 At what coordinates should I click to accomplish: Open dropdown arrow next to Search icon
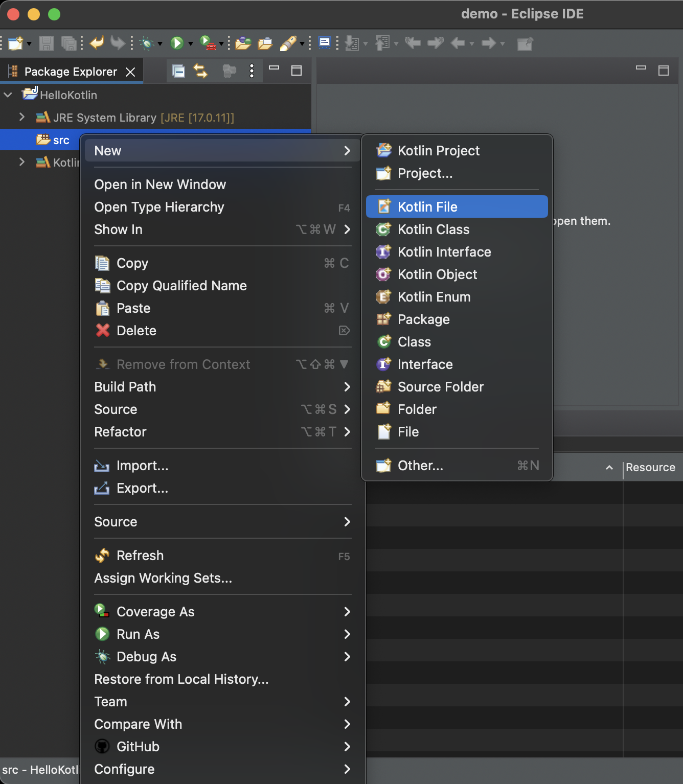[302, 44]
